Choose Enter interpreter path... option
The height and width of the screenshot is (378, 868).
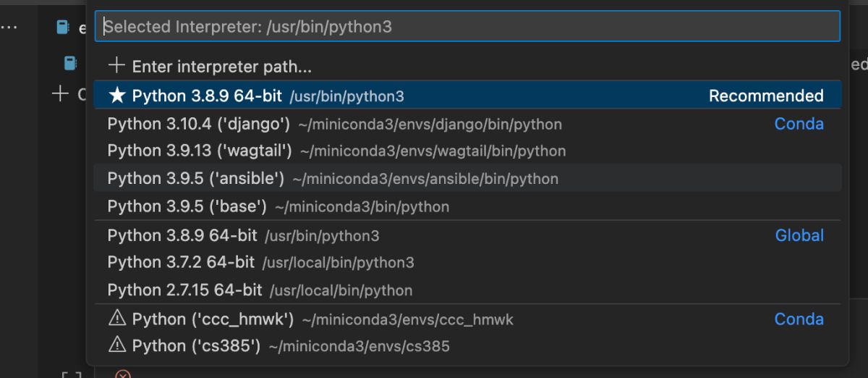pos(221,67)
